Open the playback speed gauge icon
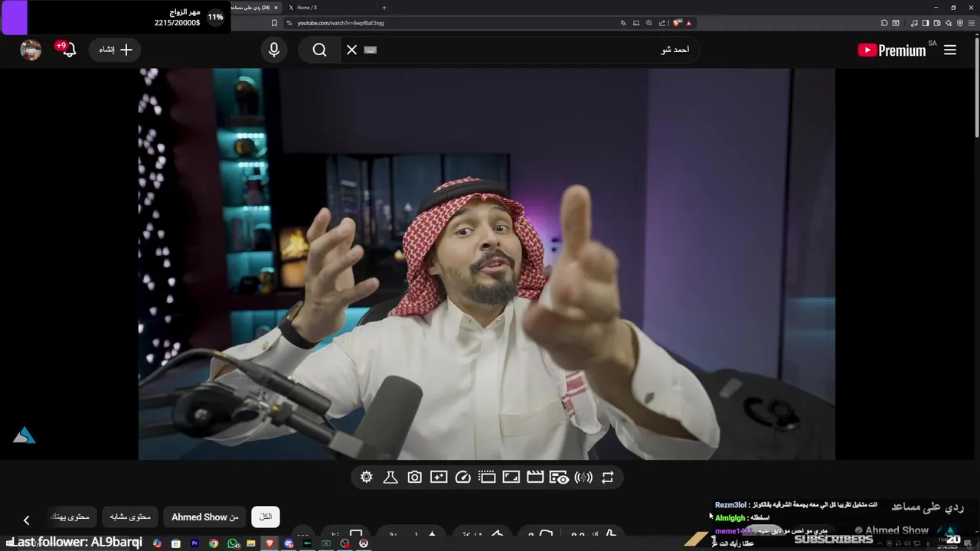This screenshot has width=980, height=551. (x=462, y=478)
